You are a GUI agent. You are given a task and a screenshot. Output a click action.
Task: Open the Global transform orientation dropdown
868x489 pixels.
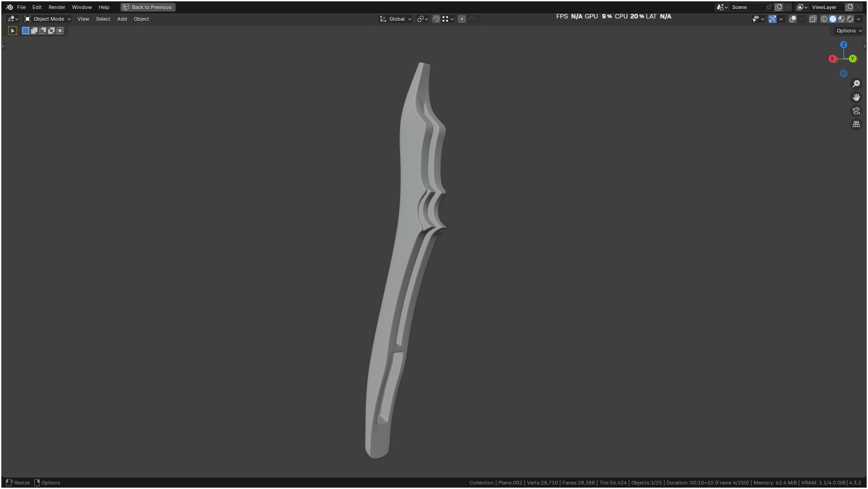396,19
